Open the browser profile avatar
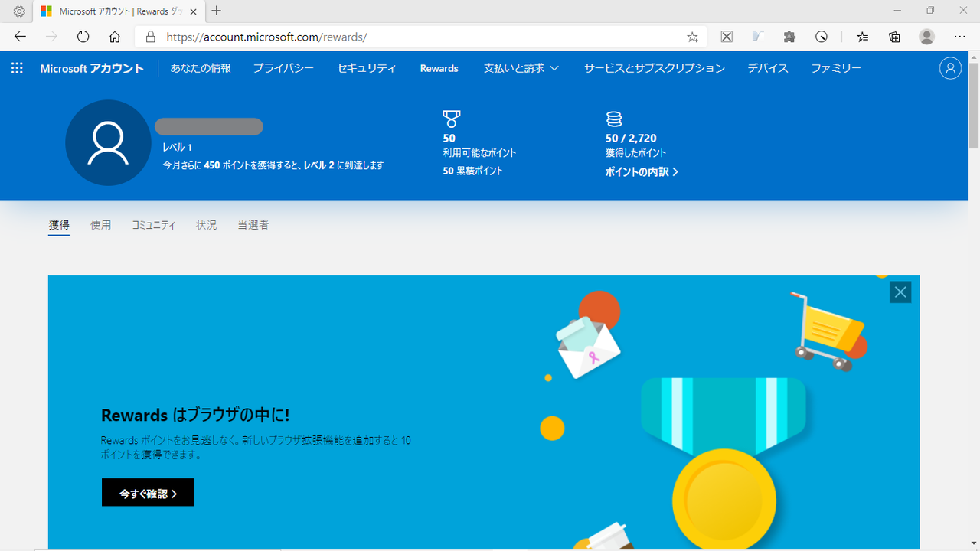Screen dimensions: 980x551 click(927, 37)
